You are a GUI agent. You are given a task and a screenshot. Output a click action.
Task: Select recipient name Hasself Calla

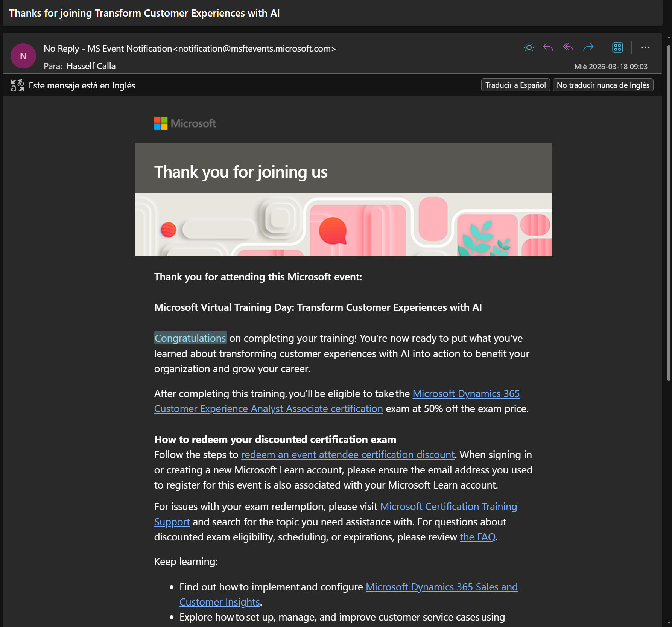click(91, 66)
